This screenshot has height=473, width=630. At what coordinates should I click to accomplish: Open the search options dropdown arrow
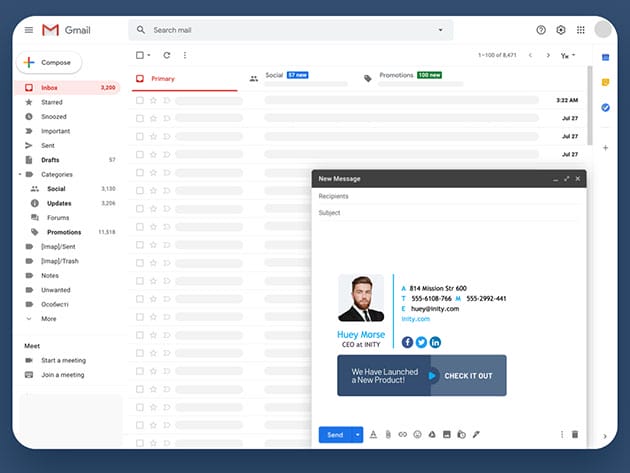440,30
